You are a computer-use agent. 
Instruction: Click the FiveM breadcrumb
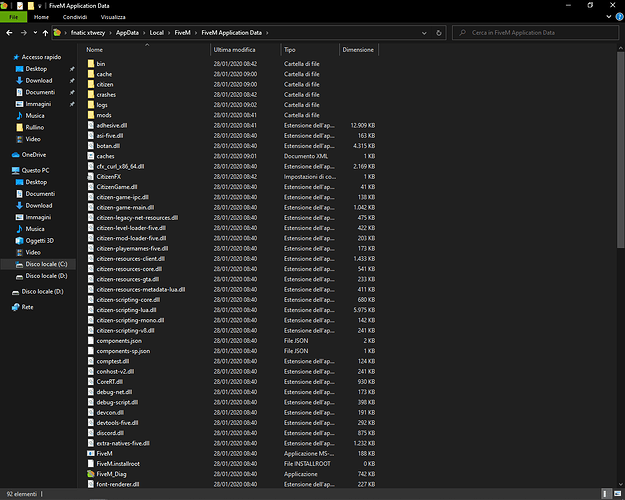click(182, 33)
